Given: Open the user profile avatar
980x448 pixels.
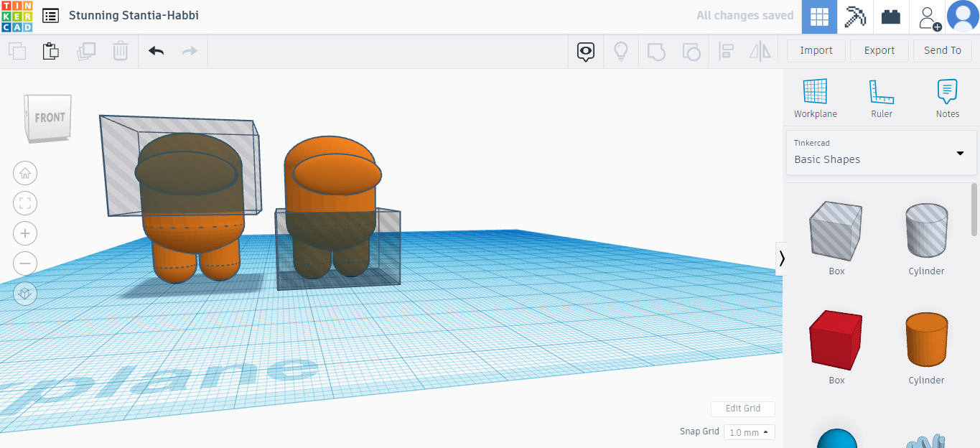Looking at the screenshot, I should [x=963, y=17].
